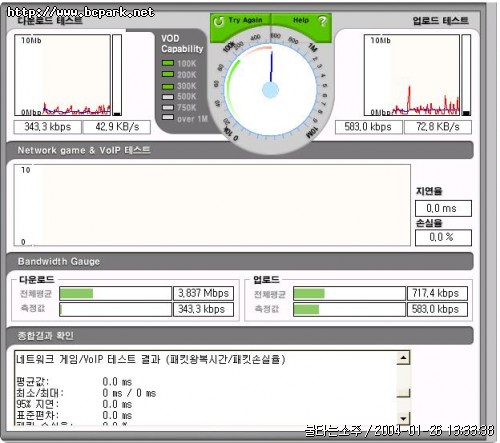Click the 583.0 kbps value in Bandwidth Gauge

[x=437, y=309]
